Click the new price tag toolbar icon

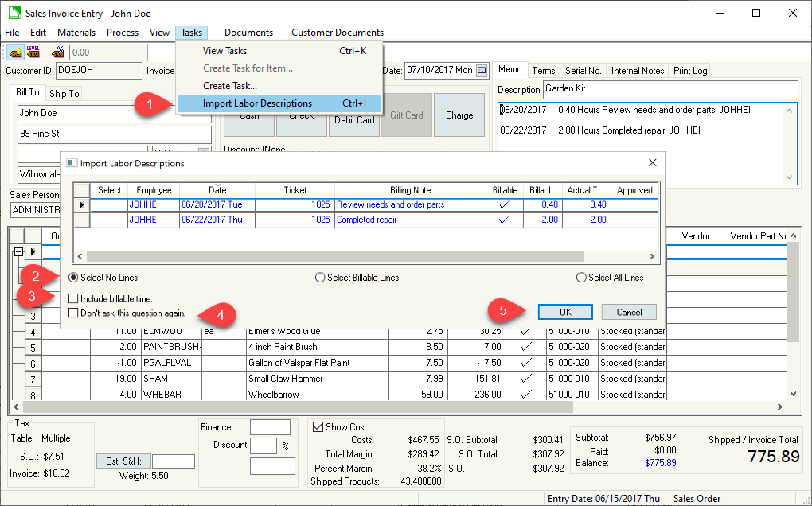[15, 53]
